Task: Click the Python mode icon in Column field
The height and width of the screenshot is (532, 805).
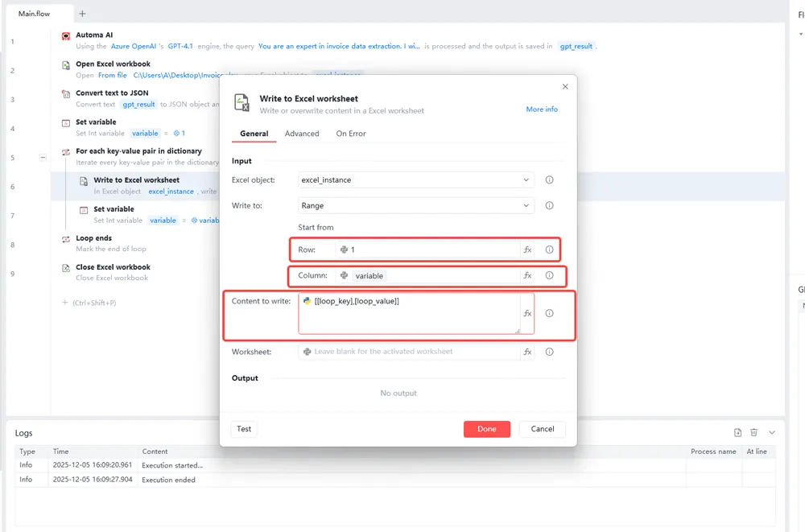Action: coord(344,275)
